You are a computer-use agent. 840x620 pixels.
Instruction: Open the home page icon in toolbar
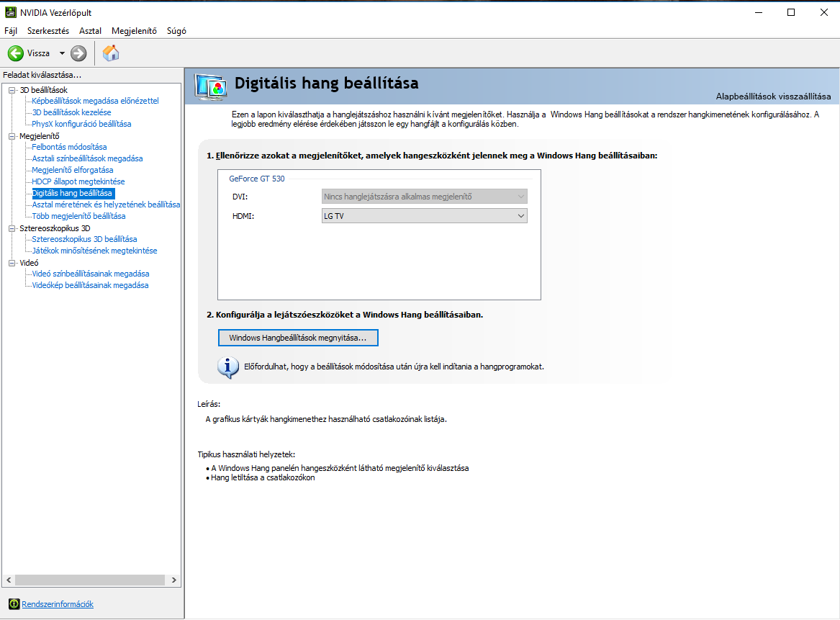pos(111,53)
